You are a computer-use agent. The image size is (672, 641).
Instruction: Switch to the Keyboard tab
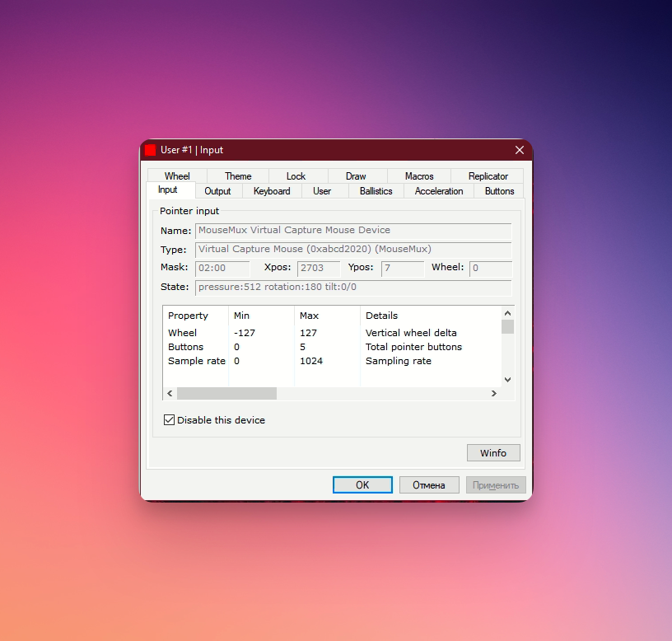272,191
